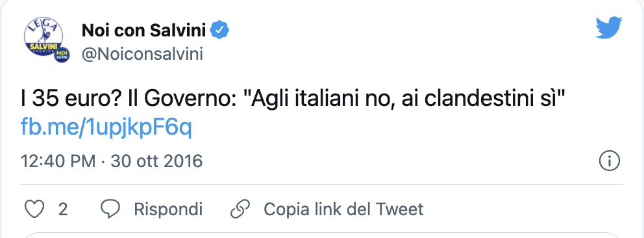Open the tweet info circle icon

(610, 161)
